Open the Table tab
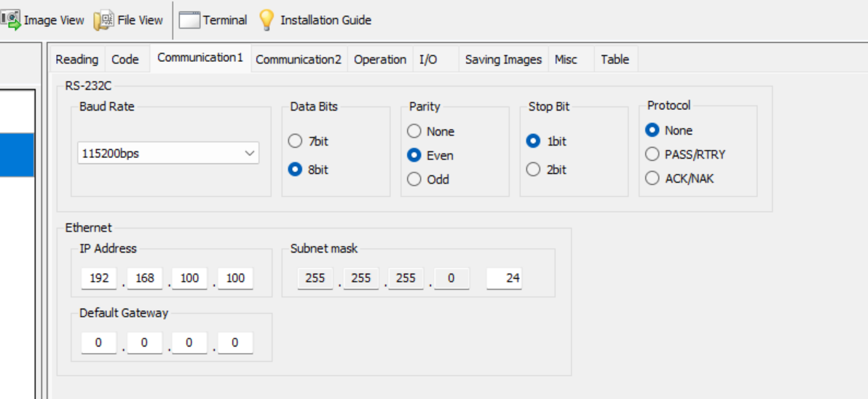 coord(615,59)
